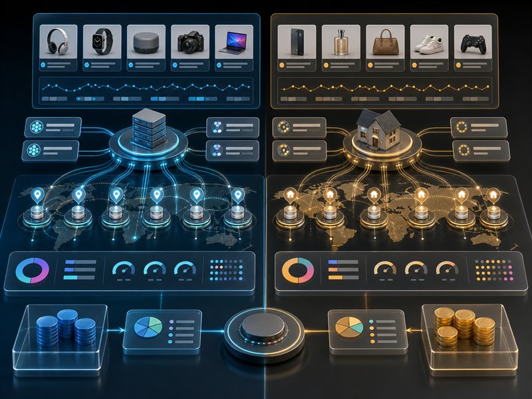Toggle the blue dot under the smartwatch
Screen dimensions: 532x399
[x=87, y=65]
